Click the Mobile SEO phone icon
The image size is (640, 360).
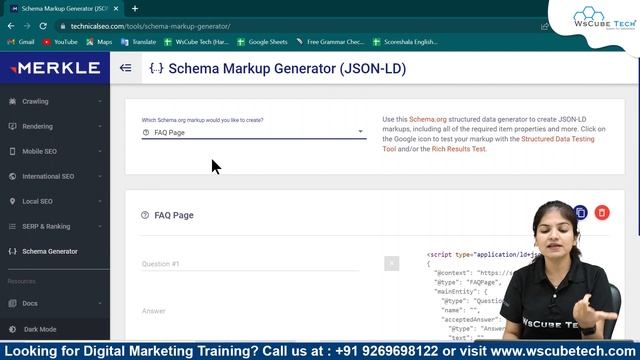(x=12, y=151)
